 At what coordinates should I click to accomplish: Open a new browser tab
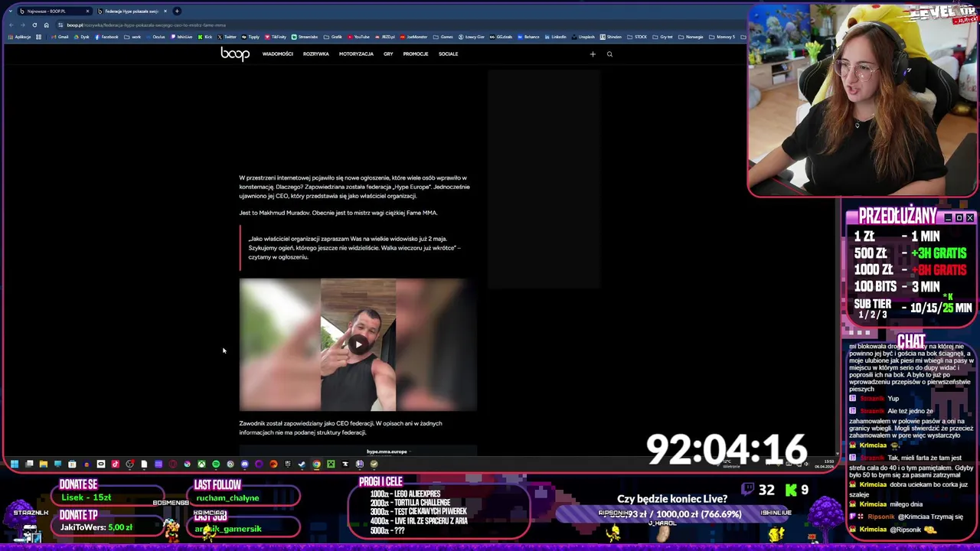177,11
